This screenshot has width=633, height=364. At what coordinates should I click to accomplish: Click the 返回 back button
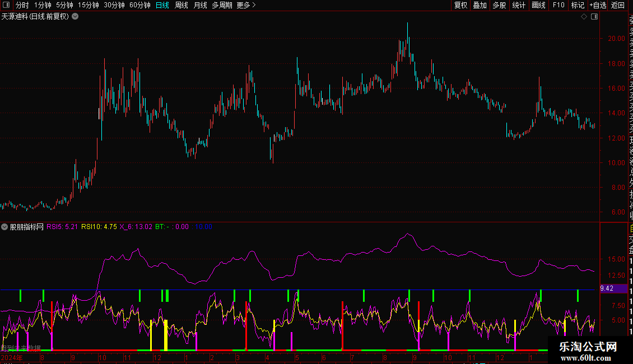click(618, 5)
